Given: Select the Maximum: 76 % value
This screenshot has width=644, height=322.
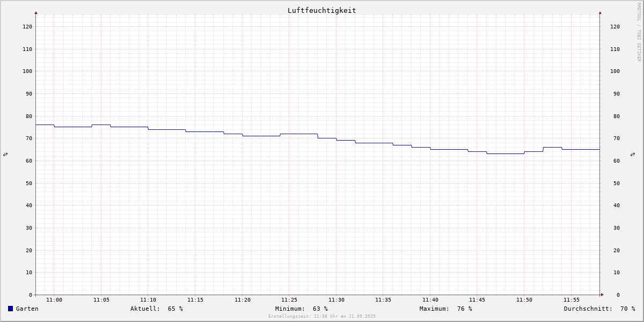Looking at the screenshot, I should point(446,309).
